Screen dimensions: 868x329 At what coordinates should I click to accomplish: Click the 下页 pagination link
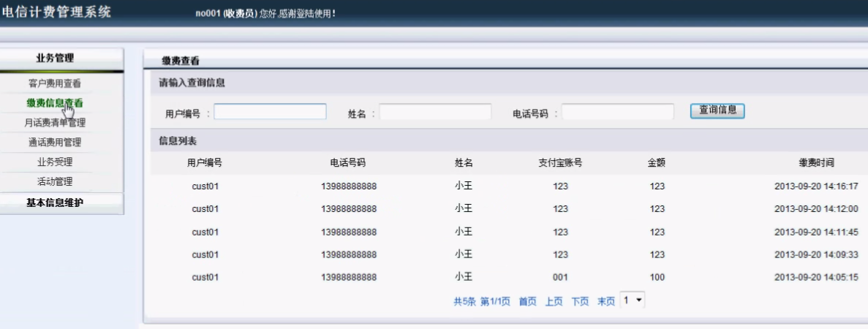580,301
